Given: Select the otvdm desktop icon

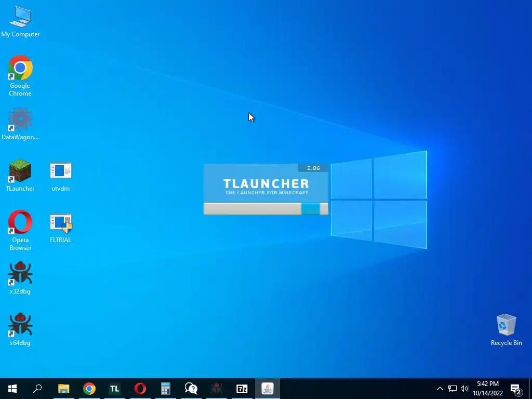Looking at the screenshot, I should pos(61,177).
